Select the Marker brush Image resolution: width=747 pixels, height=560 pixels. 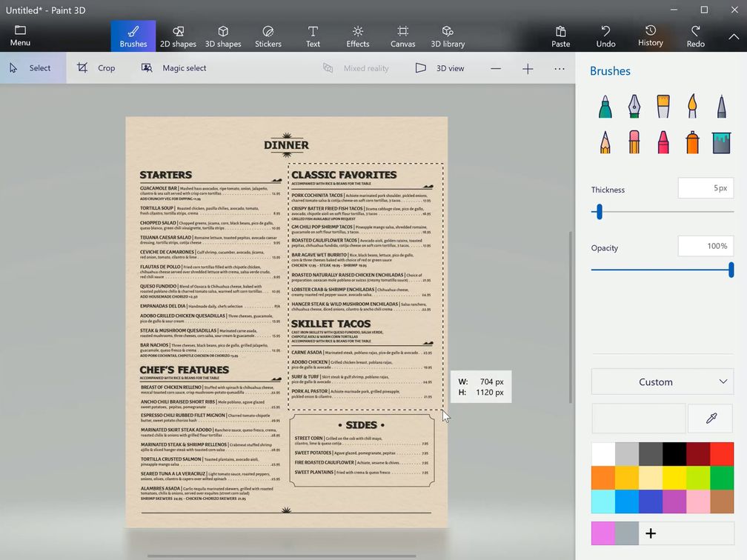click(605, 107)
